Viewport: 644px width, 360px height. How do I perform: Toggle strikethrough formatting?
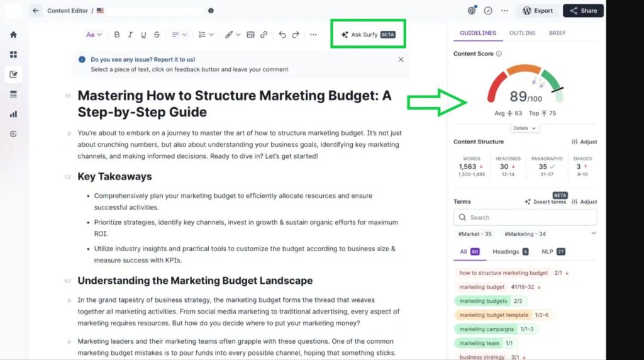click(x=157, y=35)
